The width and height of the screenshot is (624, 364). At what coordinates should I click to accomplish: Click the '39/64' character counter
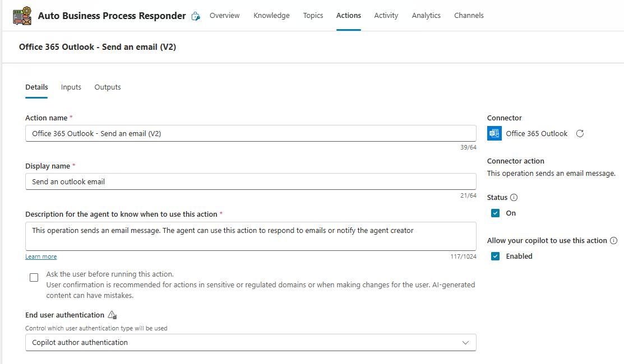point(468,147)
